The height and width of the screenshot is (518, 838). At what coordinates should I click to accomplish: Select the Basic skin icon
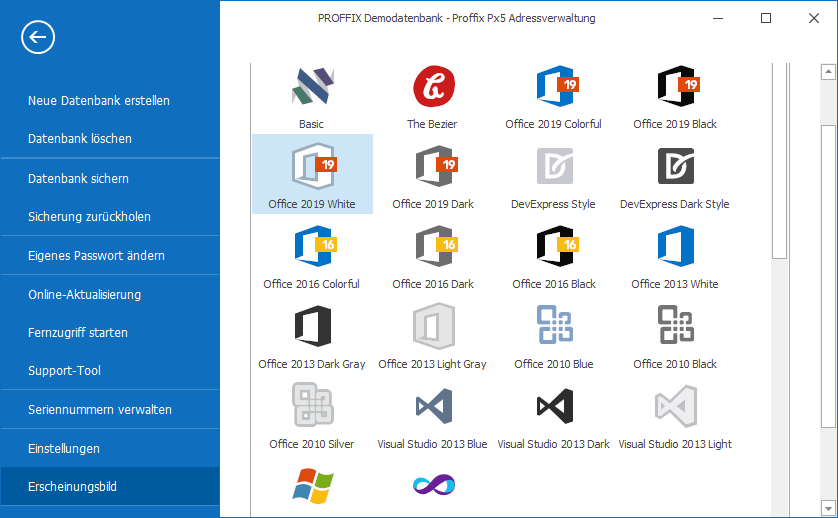click(313, 86)
